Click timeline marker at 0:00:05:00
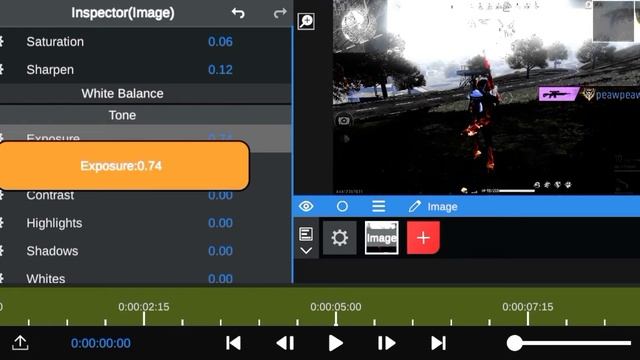 pyautogui.click(x=336, y=307)
